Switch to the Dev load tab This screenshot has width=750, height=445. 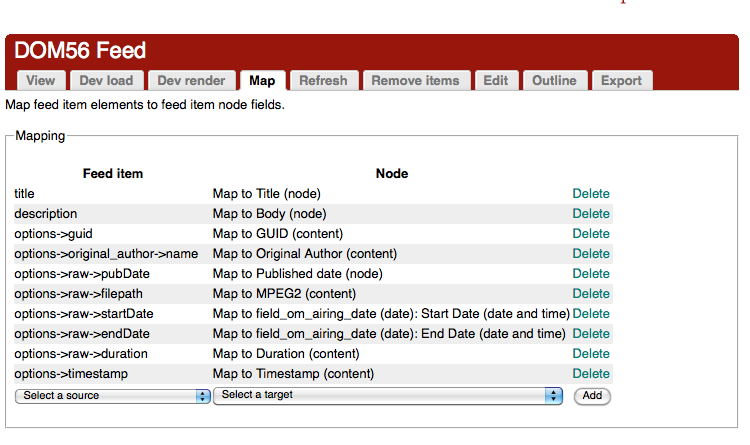click(107, 81)
